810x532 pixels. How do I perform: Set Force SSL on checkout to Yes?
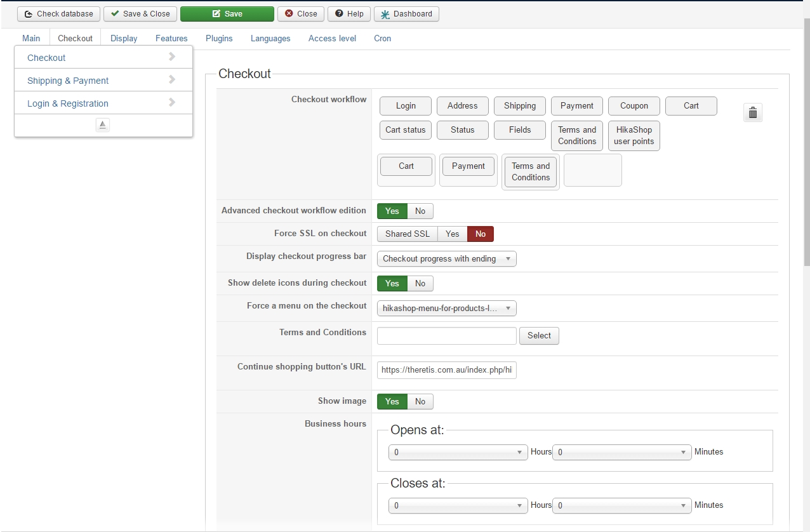coord(453,234)
